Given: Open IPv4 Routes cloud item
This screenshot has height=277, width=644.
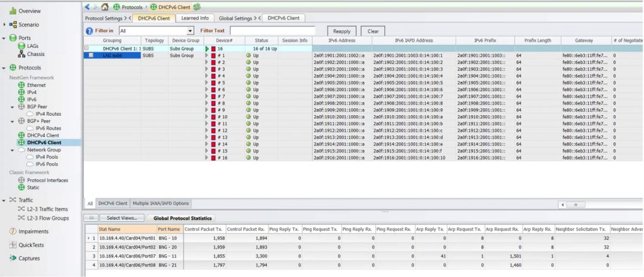Looking at the screenshot, I should 44,114.
